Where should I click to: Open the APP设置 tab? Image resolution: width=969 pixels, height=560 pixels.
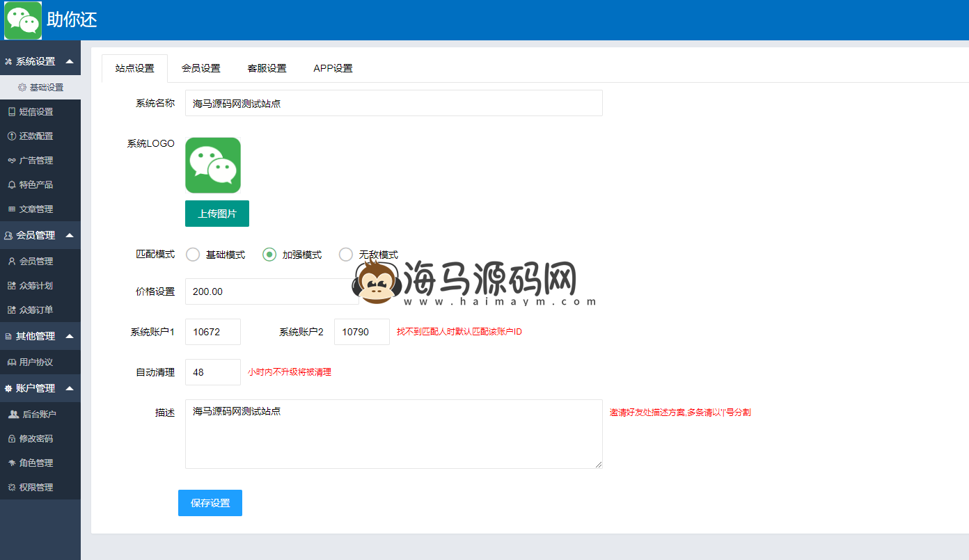[333, 68]
